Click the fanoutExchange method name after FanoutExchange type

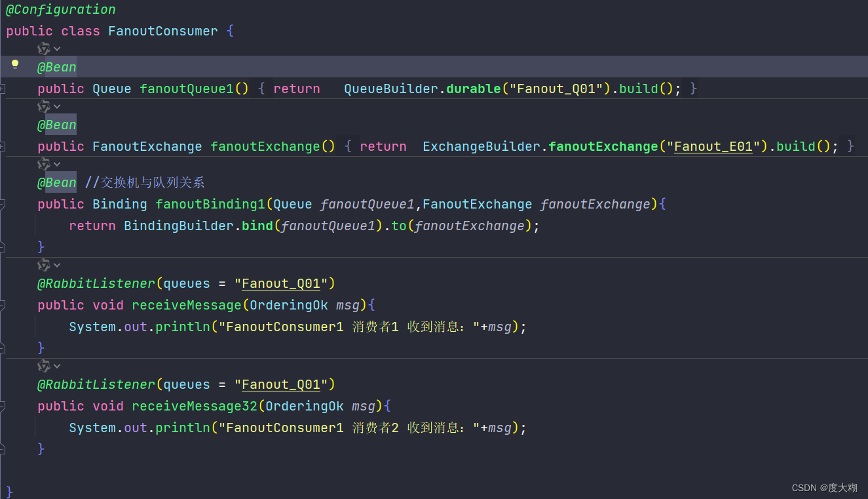(265, 146)
